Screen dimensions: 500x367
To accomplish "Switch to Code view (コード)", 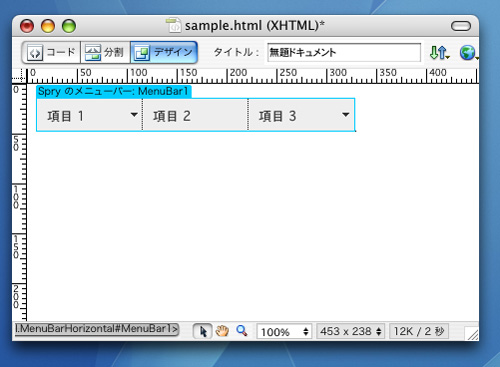I will (51, 52).
